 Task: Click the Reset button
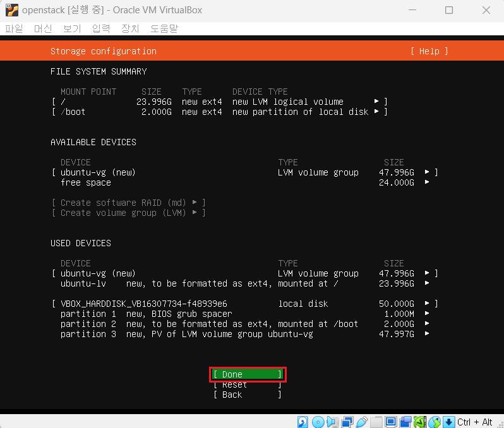coord(248,384)
